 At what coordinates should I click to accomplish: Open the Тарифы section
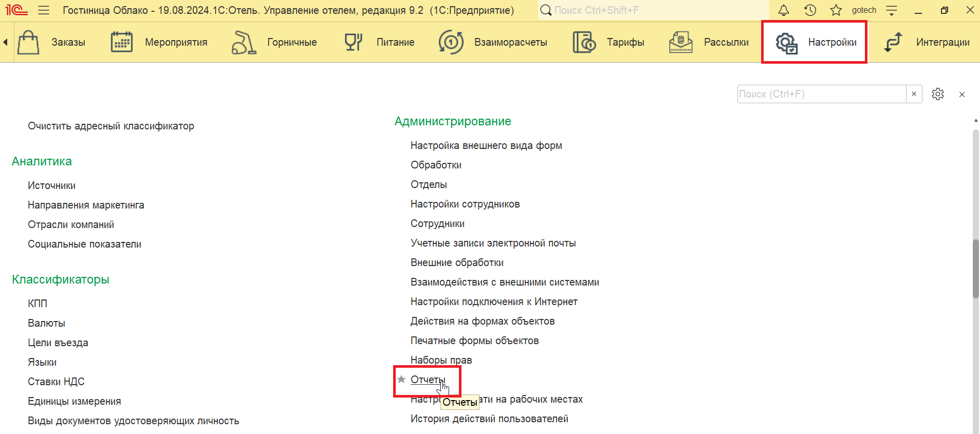click(x=625, y=42)
